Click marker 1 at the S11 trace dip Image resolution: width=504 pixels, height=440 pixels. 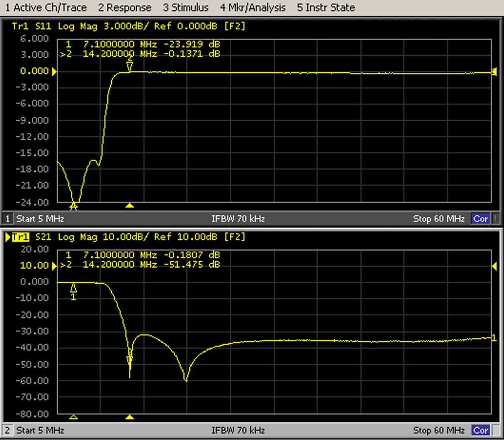pos(74,205)
